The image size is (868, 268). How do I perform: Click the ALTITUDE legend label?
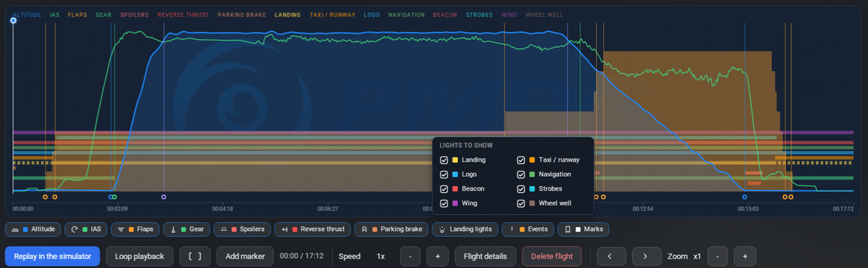pos(27,14)
